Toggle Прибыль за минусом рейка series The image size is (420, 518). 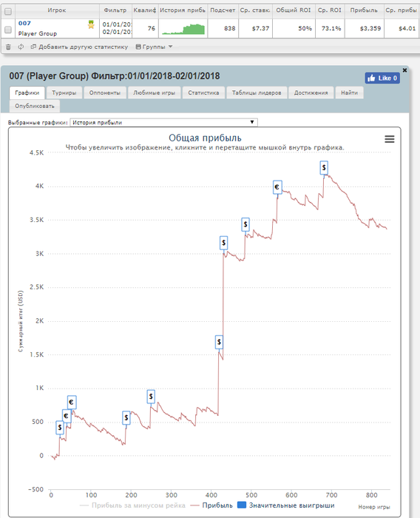click(132, 505)
